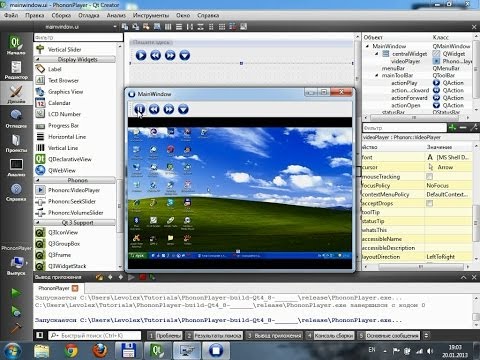Open Файл menu
480x360 pixels.
[11, 15]
